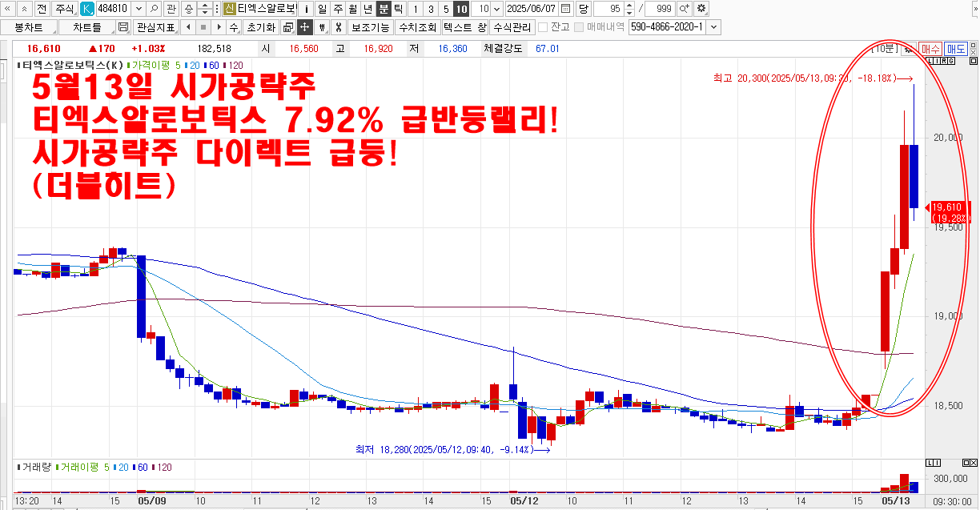
Task: Click the 당 button
Action: click(583, 9)
